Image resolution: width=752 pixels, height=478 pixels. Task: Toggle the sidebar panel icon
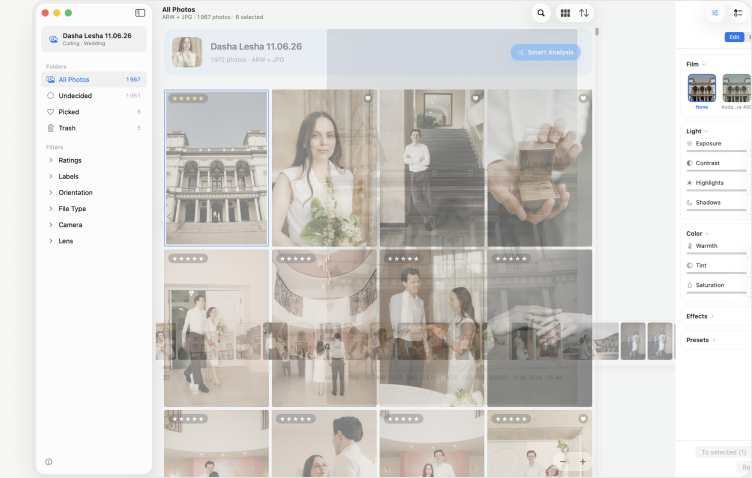pyautogui.click(x=140, y=13)
